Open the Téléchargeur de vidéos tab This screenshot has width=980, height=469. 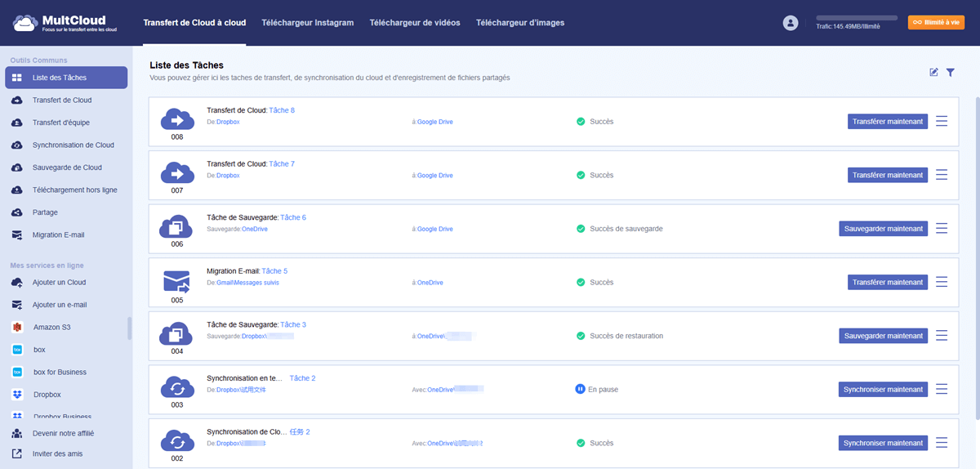pos(415,23)
